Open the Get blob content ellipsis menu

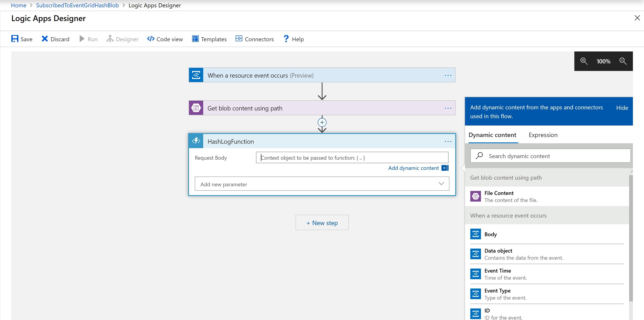(448, 108)
